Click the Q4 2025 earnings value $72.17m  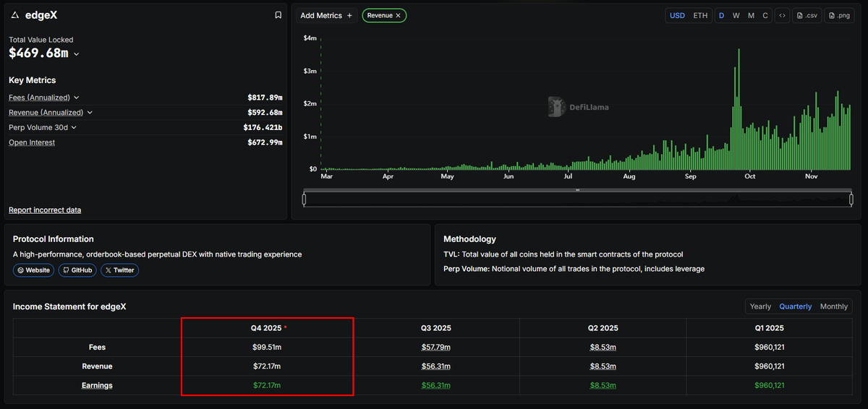tap(266, 385)
